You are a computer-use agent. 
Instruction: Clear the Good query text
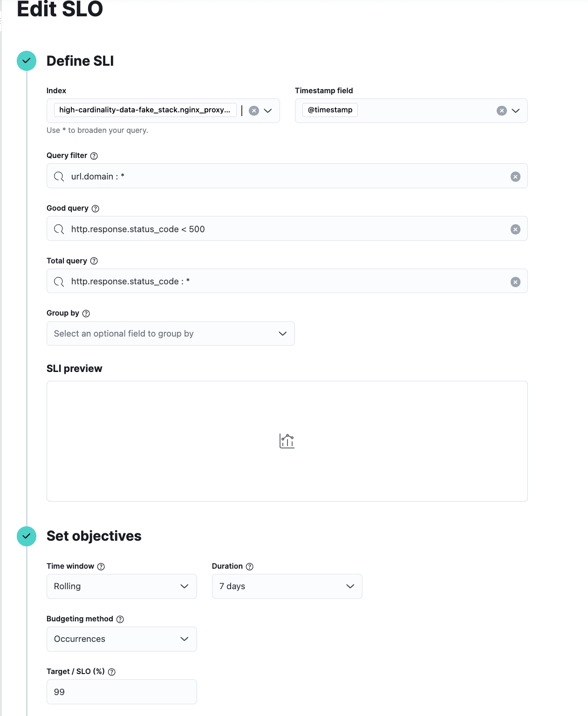[x=515, y=229]
